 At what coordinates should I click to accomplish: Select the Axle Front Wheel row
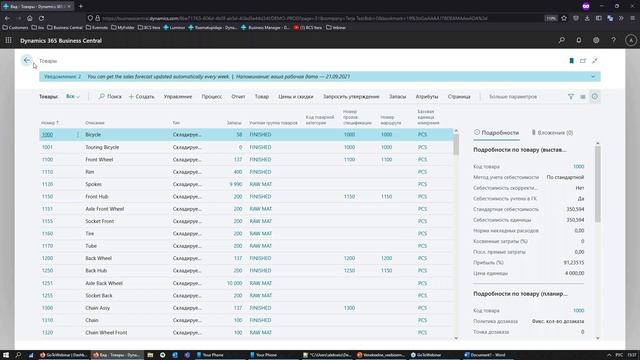pyautogui.click(x=246, y=209)
